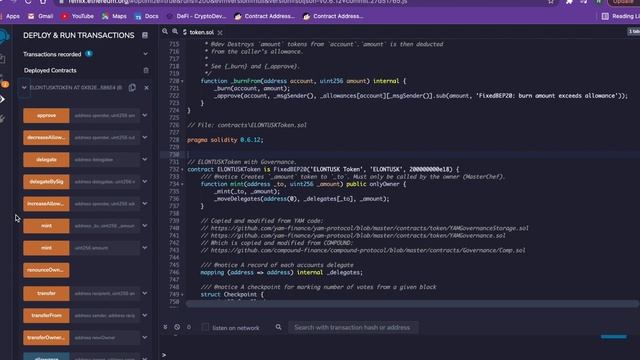Image resolution: width=640 pixels, height=360 pixels.
Task: Focus the transaction hash search field
Action: 353,327
